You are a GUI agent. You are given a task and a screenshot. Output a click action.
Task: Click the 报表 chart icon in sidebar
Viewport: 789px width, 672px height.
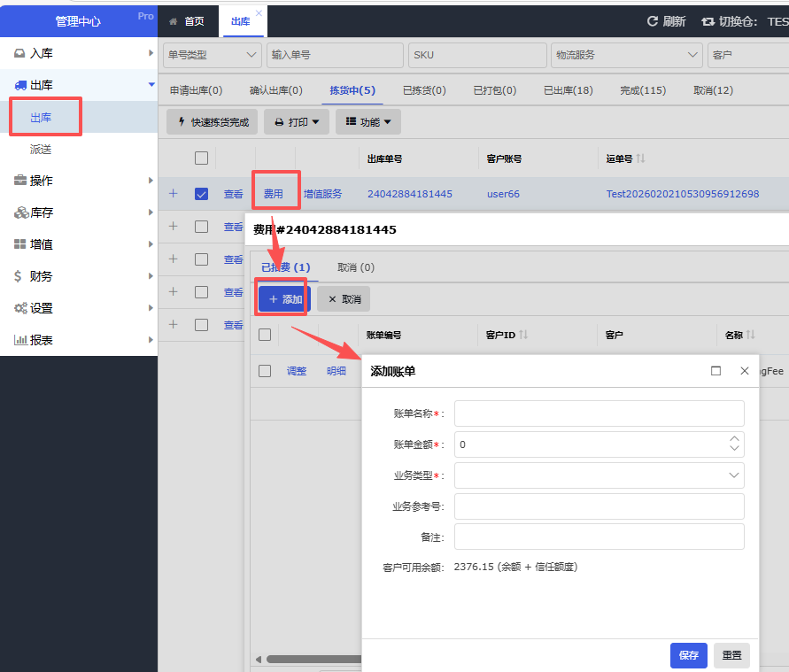[x=19, y=340]
